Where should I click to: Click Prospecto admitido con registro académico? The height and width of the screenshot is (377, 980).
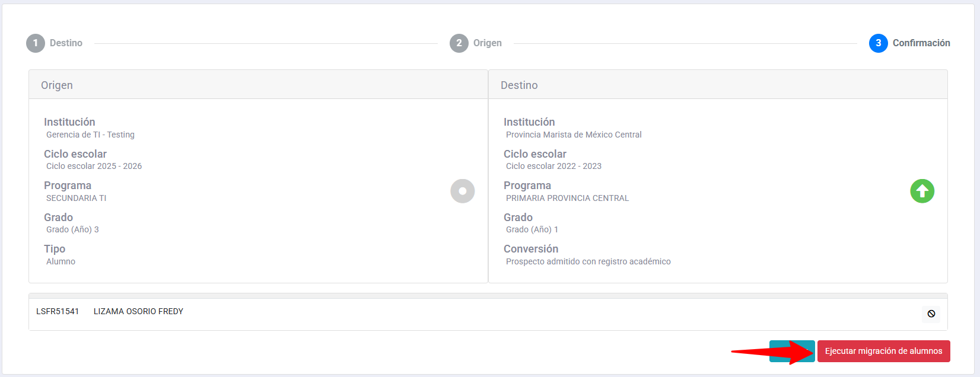click(588, 261)
